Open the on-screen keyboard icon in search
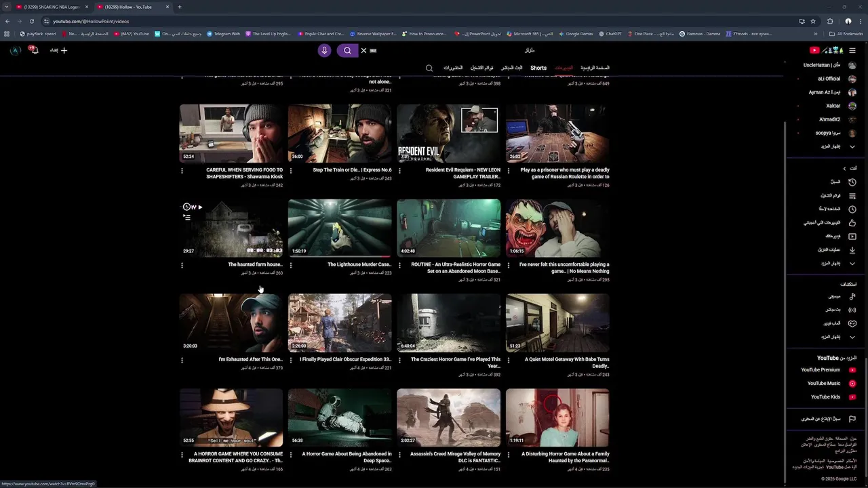Viewport: 868px width, 488px height. coord(373,50)
